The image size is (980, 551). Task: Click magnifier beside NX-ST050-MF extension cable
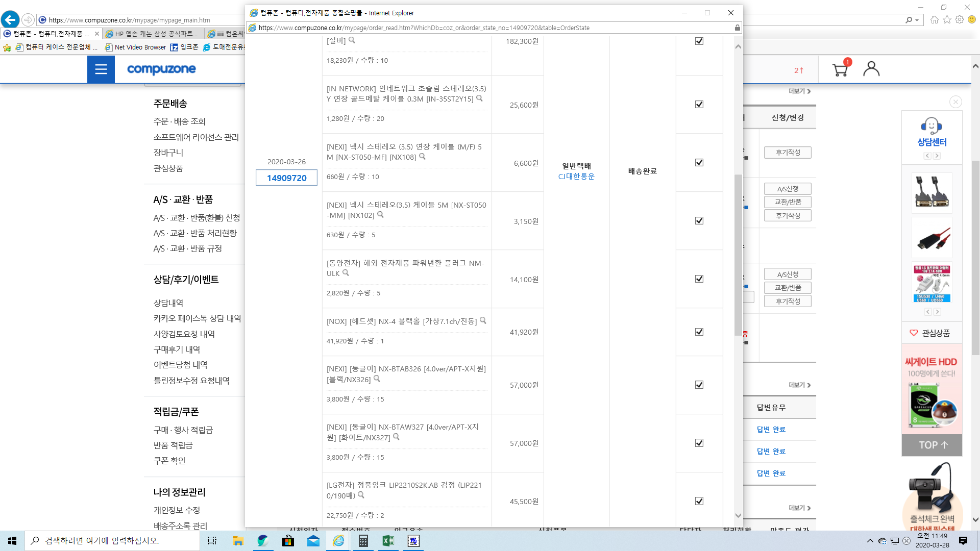coord(422,157)
